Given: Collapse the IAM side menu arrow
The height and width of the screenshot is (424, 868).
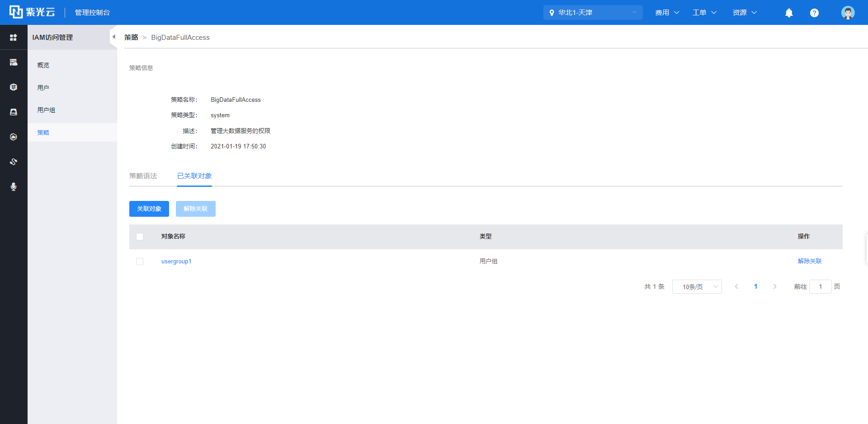Looking at the screenshot, I should click(113, 37).
